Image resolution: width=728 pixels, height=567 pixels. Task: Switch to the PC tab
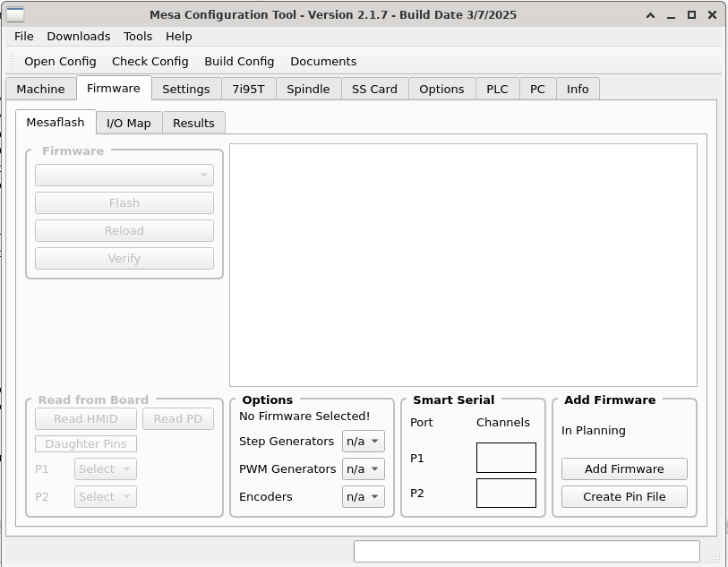(x=537, y=89)
